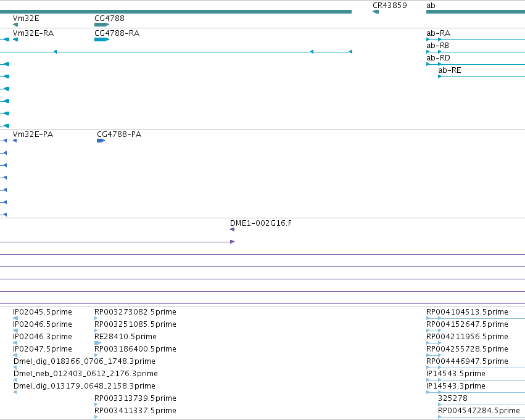Select RE28410.5prime EST label
525x420 pixels.
[126, 337]
